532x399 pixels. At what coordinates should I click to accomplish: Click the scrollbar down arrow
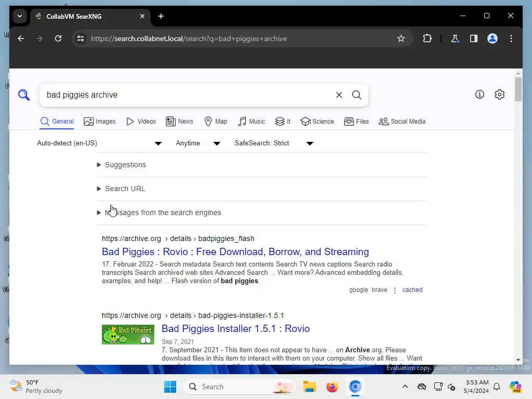click(x=518, y=360)
